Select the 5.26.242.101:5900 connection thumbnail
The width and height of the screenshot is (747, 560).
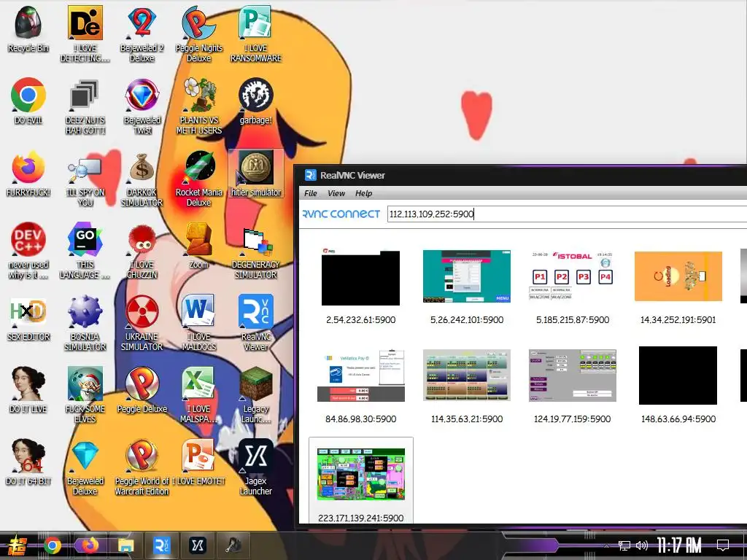click(x=467, y=276)
